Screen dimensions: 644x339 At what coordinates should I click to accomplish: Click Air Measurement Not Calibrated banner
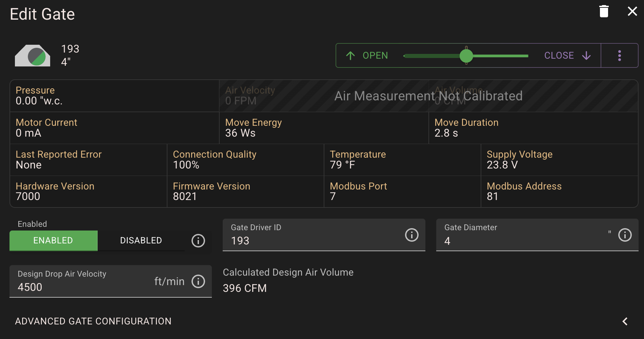click(x=428, y=96)
